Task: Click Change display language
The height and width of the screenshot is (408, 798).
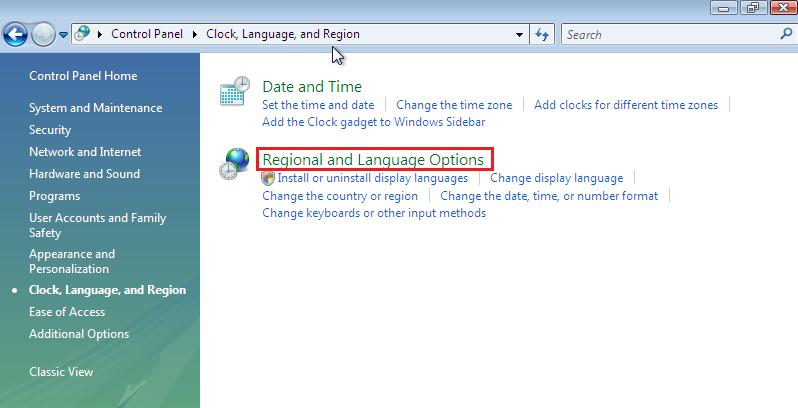Action: pos(556,178)
